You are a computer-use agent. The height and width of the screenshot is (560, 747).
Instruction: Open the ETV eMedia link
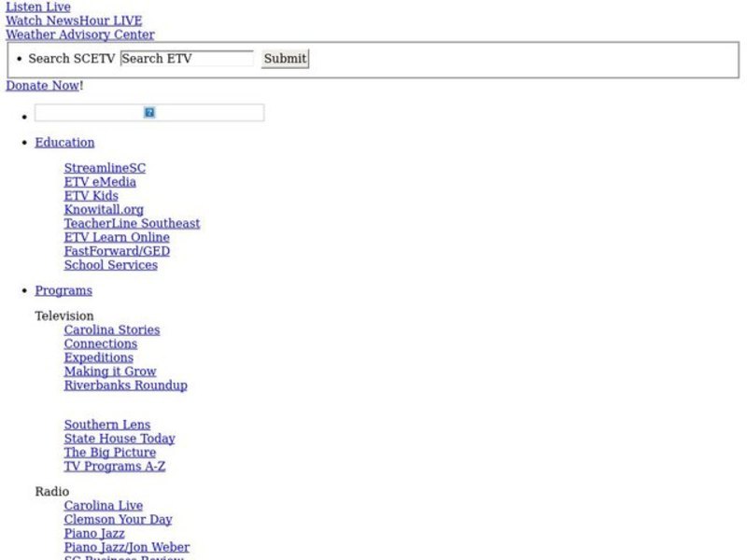(100, 181)
